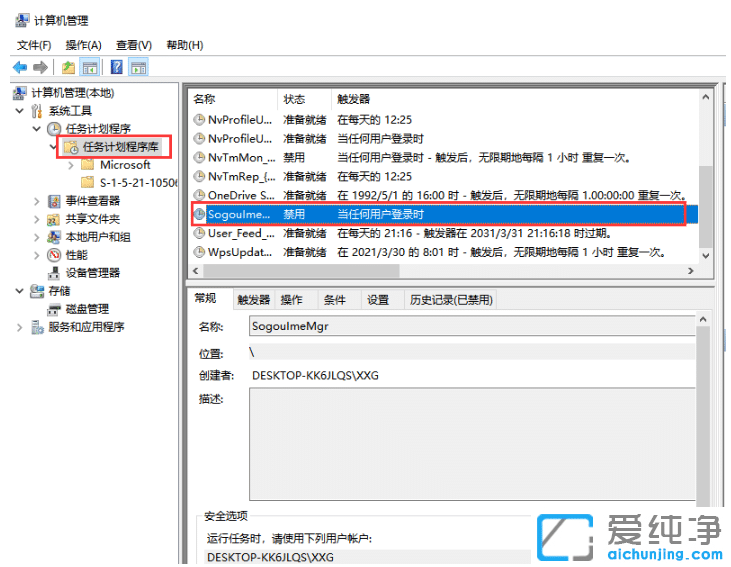Screen dimensions: 731x567
Task: Click the Event Viewer (事件查看器) icon
Action: coord(54,201)
